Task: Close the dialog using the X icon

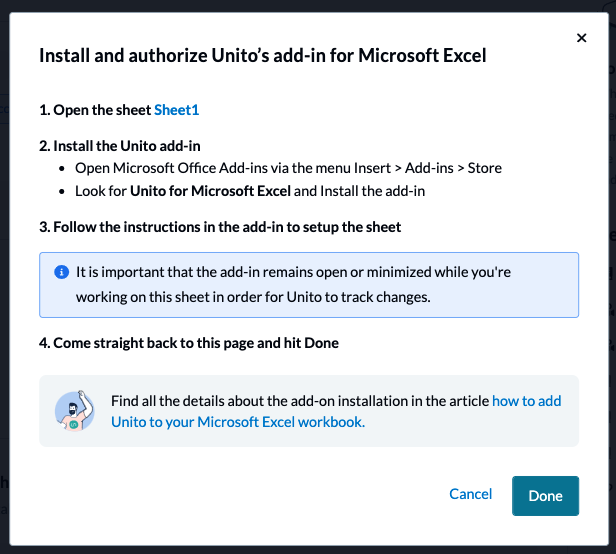Action: 582,38
